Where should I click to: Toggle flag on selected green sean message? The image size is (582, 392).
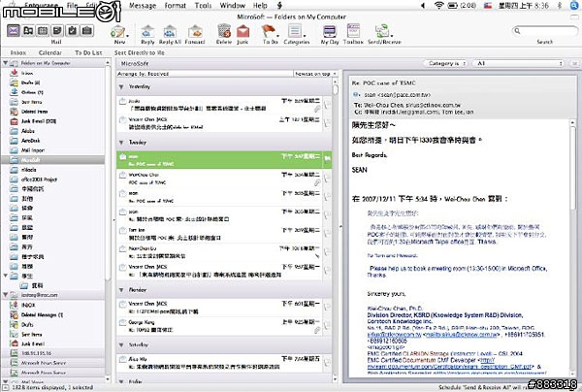click(328, 159)
